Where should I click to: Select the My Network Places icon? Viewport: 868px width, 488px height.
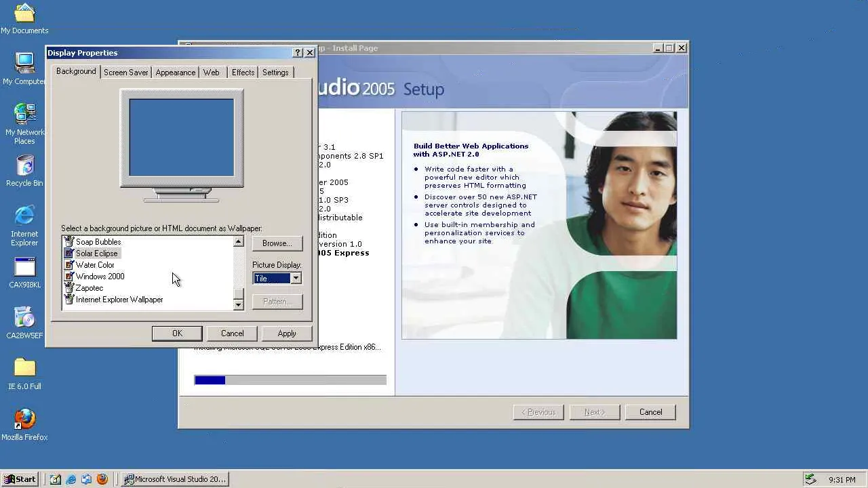[24, 124]
